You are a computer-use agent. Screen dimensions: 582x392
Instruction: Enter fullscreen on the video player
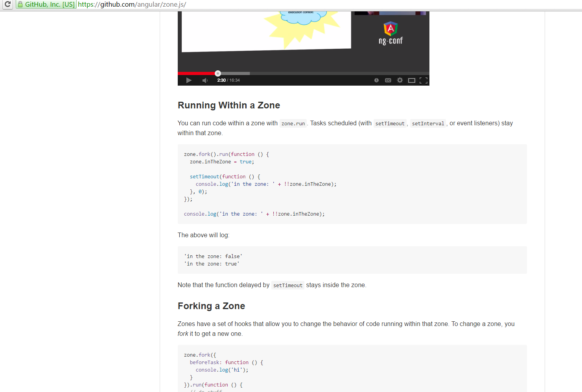[424, 80]
